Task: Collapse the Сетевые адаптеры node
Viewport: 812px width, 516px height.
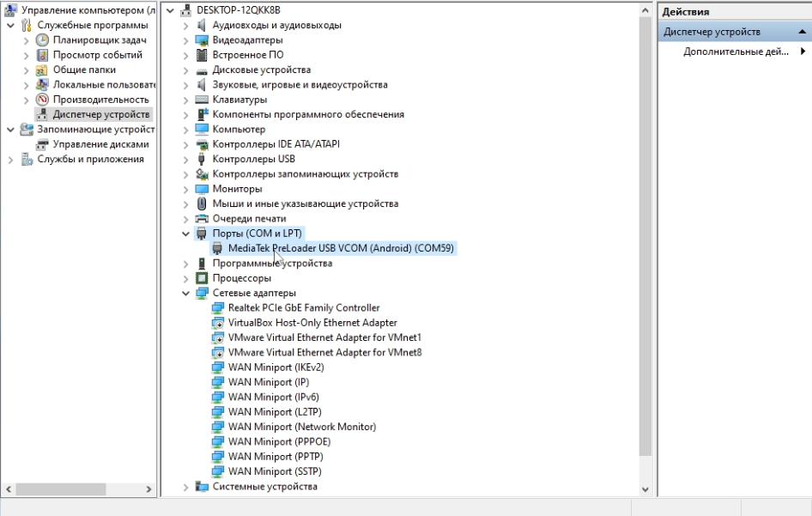Action: 185,294
